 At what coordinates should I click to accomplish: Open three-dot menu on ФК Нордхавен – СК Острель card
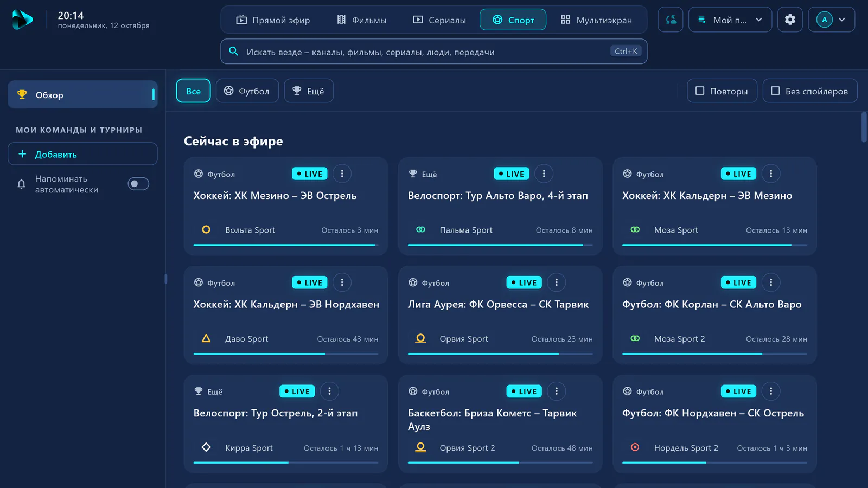pyautogui.click(x=771, y=391)
